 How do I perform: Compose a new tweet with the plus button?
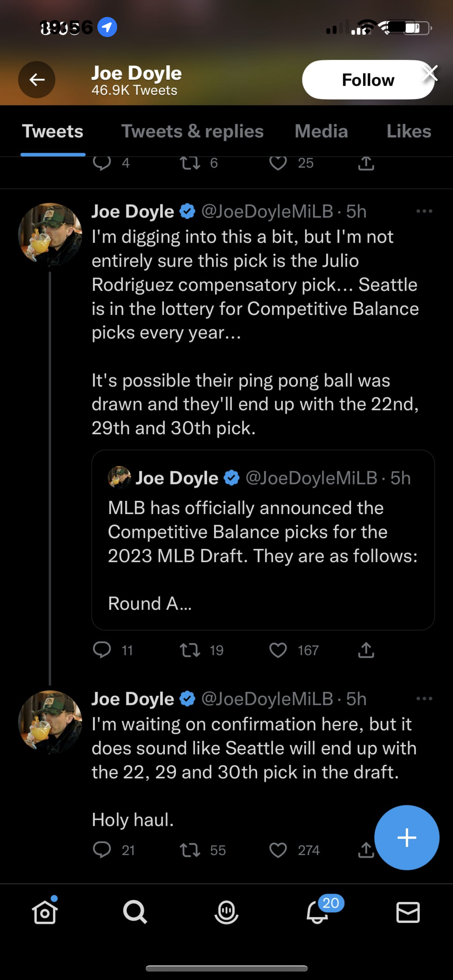pyautogui.click(x=406, y=837)
